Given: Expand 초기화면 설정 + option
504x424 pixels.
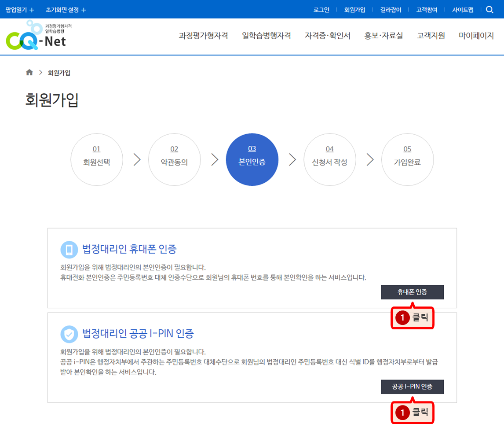Looking at the screenshot, I should point(66,10).
